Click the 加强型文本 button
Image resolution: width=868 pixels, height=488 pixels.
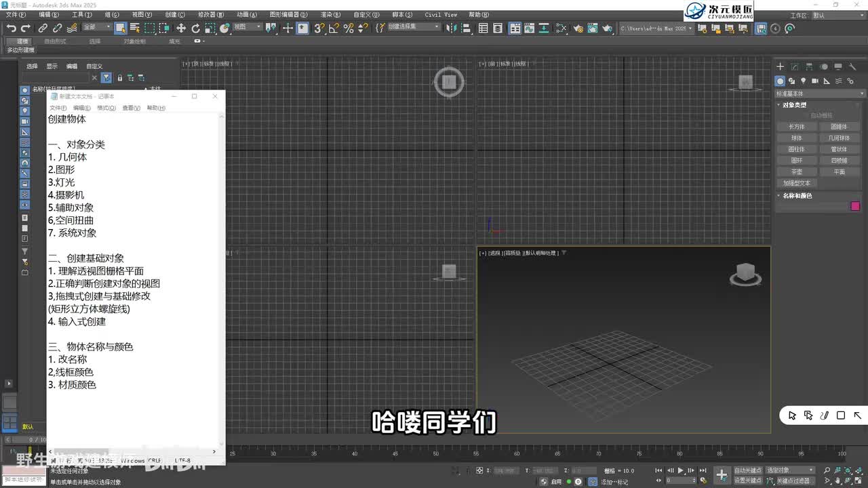point(797,183)
